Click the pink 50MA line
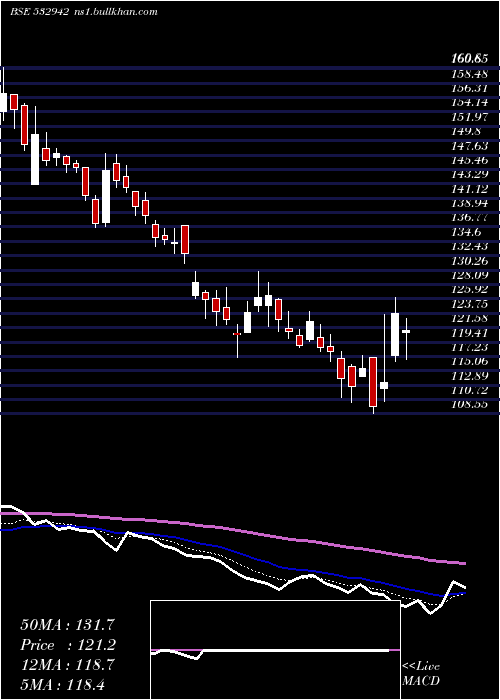Image resolution: width=500 pixels, height=700 pixels. 232,529
